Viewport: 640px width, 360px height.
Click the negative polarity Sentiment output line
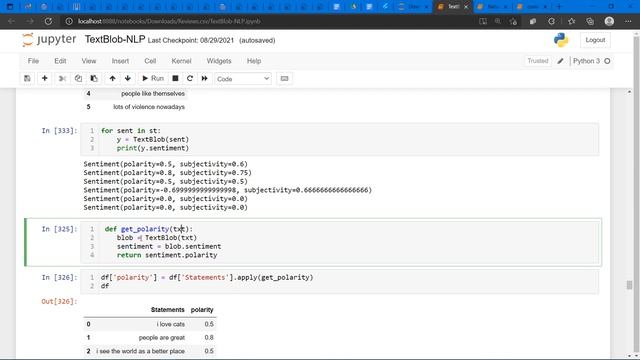coord(228,190)
